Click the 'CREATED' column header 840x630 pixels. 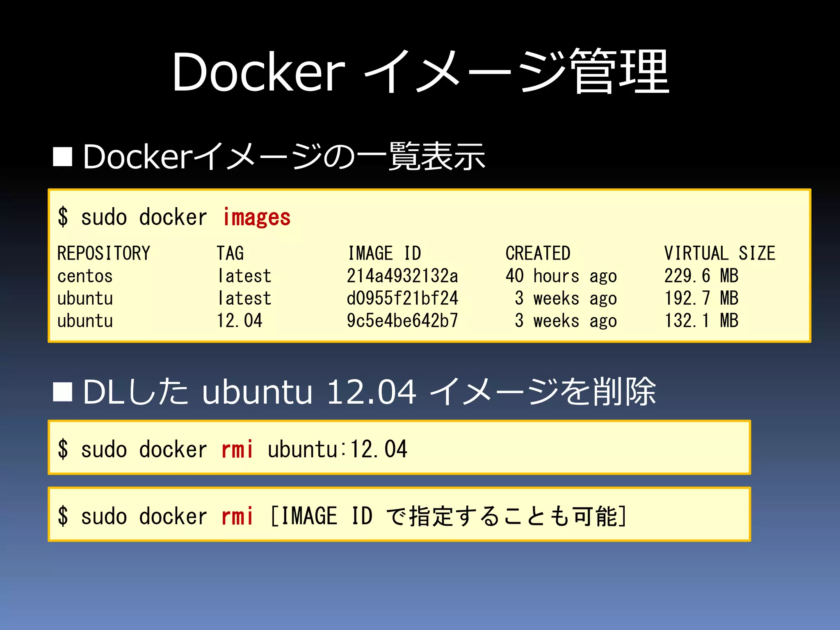click(x=538, y=253)
